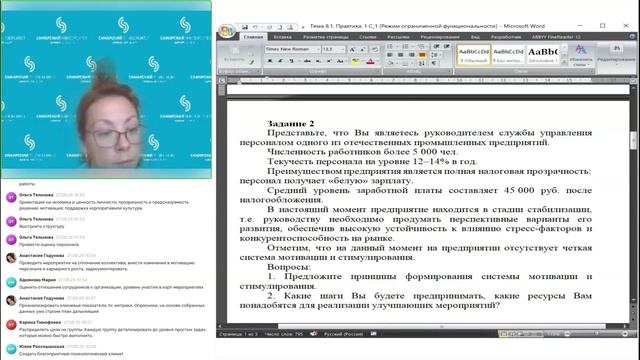The height and width of the screenshot is (360, 640).
Task: Click the Change Styles icon
Action: click(580, 55)
